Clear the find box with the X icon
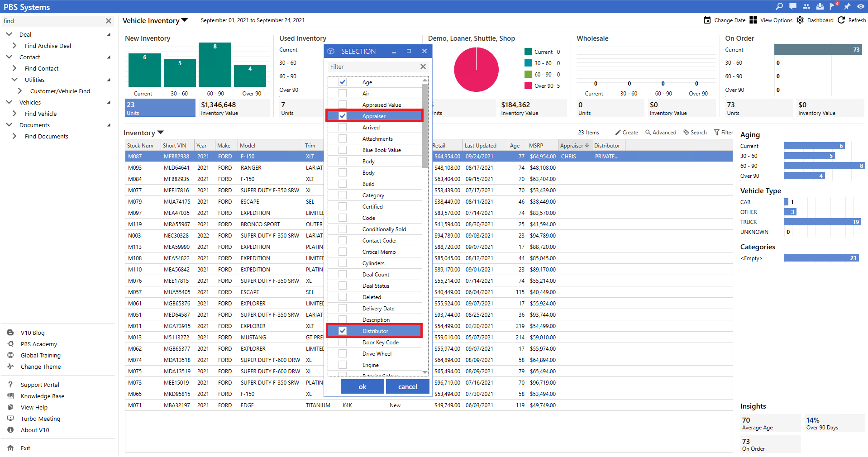The height and width of the screenshot is (457, 868). point(109,21)
